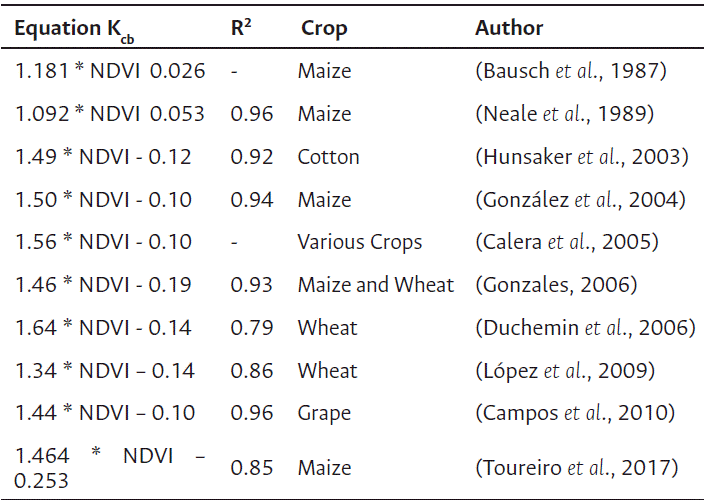Click the Toureiro et al., 2017 citation
This screenshot has height=500, width=704.
pos(577,467)
